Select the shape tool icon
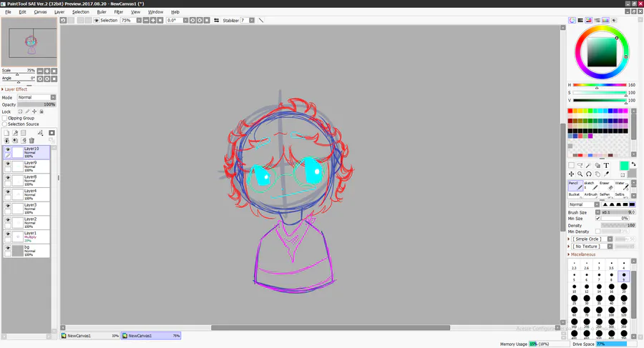Viewport: 644px width, 348px height. click(597, 165)
